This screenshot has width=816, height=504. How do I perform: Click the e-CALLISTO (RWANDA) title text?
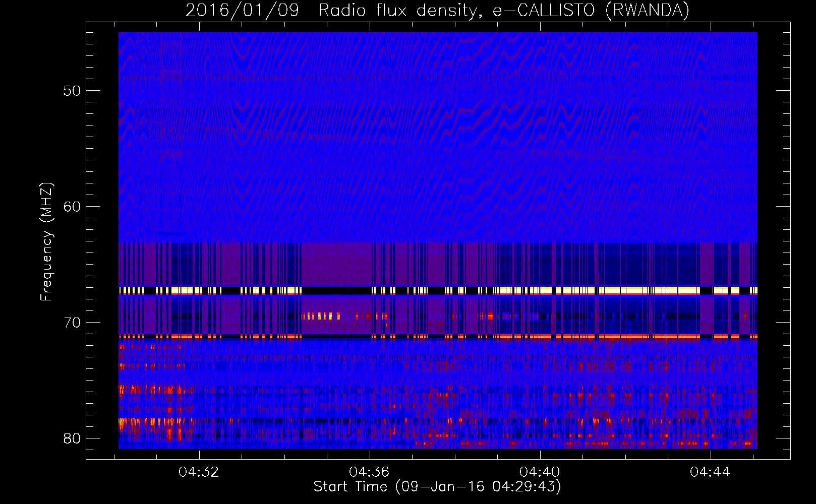pos(591,10)
